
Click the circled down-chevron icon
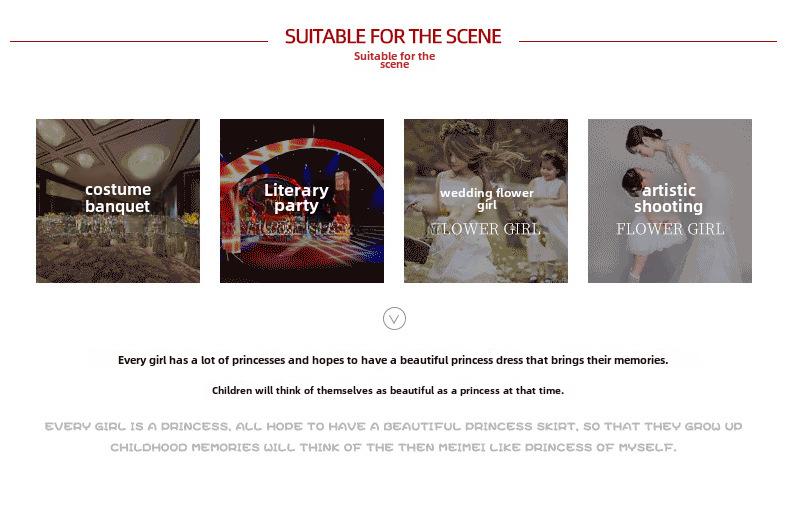click(x=394, y=318)
